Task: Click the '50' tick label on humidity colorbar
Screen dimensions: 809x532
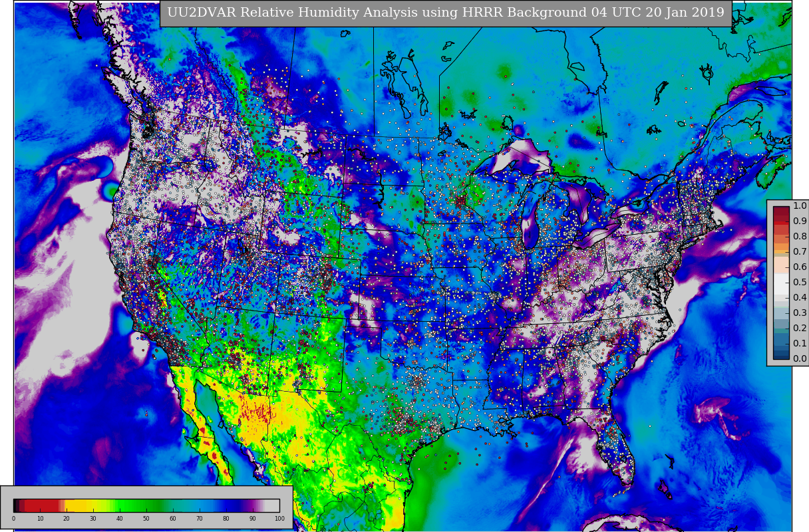Action: pos(146,519)
